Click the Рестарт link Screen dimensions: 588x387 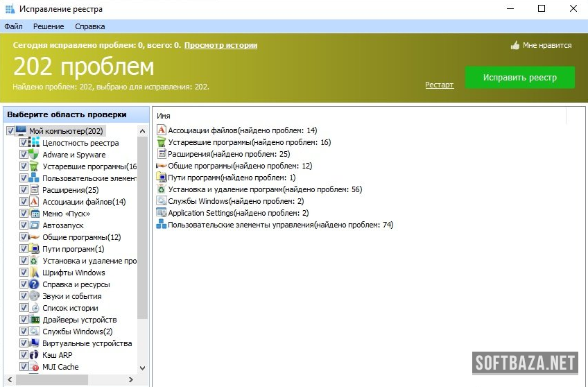click(439, 85)
